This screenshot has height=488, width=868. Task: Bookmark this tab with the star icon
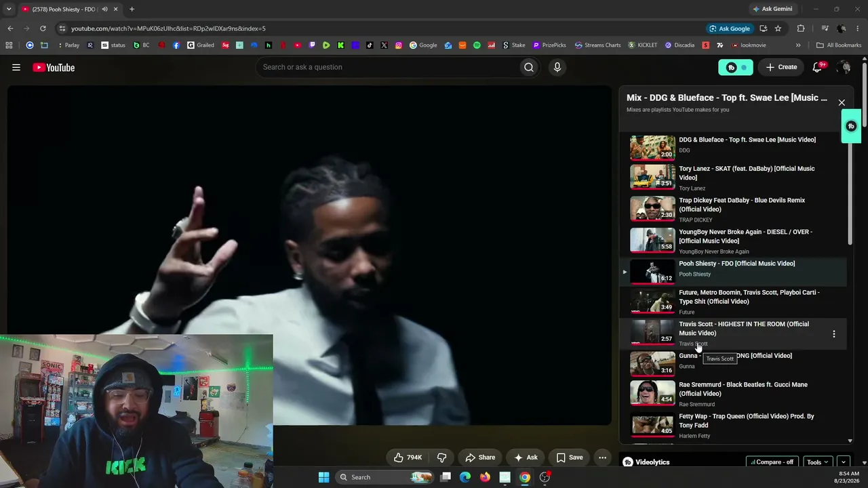pos(778,28)
